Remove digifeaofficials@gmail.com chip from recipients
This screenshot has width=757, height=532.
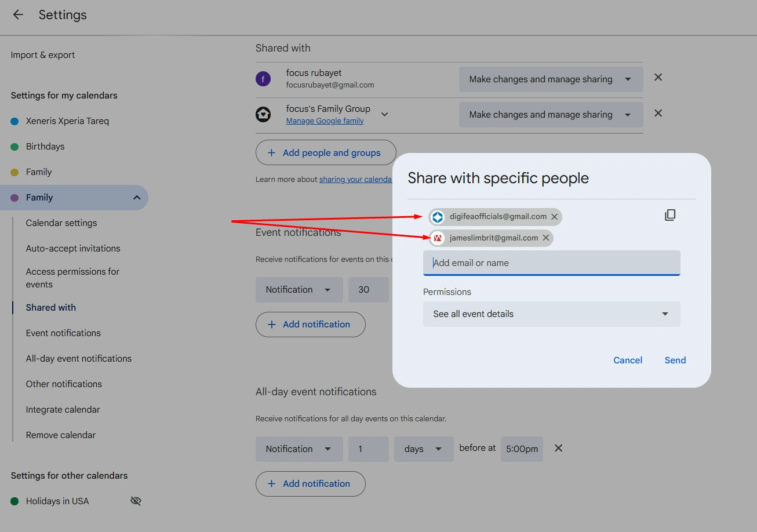[x=554, y=217]
